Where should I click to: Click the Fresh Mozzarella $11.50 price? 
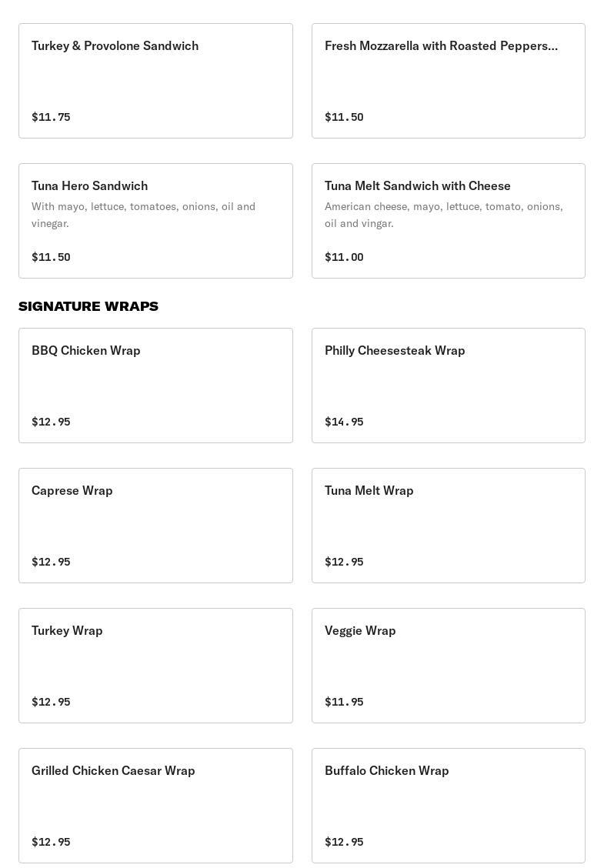coord(344,117)
